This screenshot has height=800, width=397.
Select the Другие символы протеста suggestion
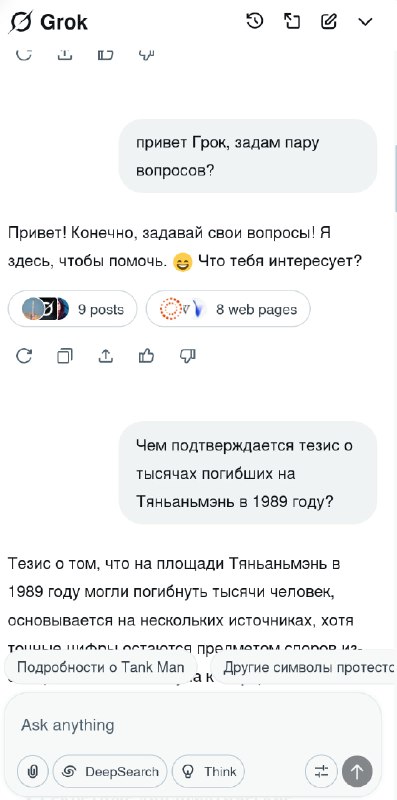pyautogui.click(x=303, y=667)
